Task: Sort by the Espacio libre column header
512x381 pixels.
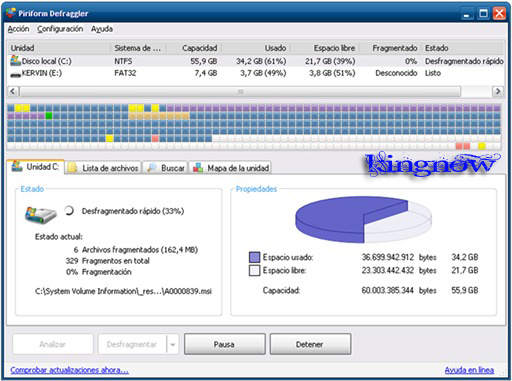Action: point(325,48)
